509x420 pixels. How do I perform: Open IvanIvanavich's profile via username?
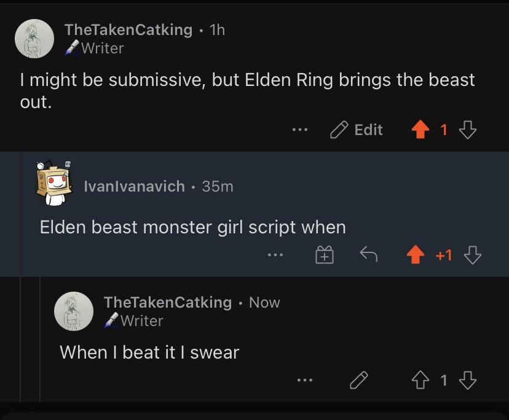coord(134,186)
